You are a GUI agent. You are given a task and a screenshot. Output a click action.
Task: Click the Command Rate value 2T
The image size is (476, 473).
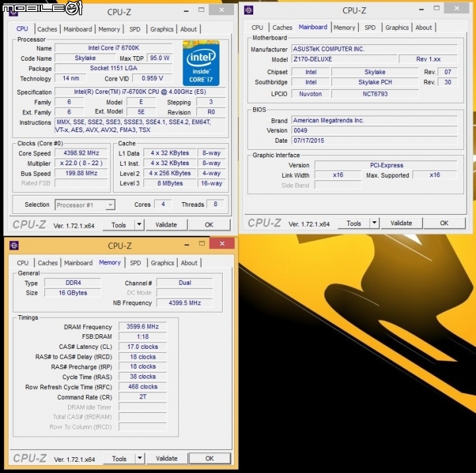point(143,397)
